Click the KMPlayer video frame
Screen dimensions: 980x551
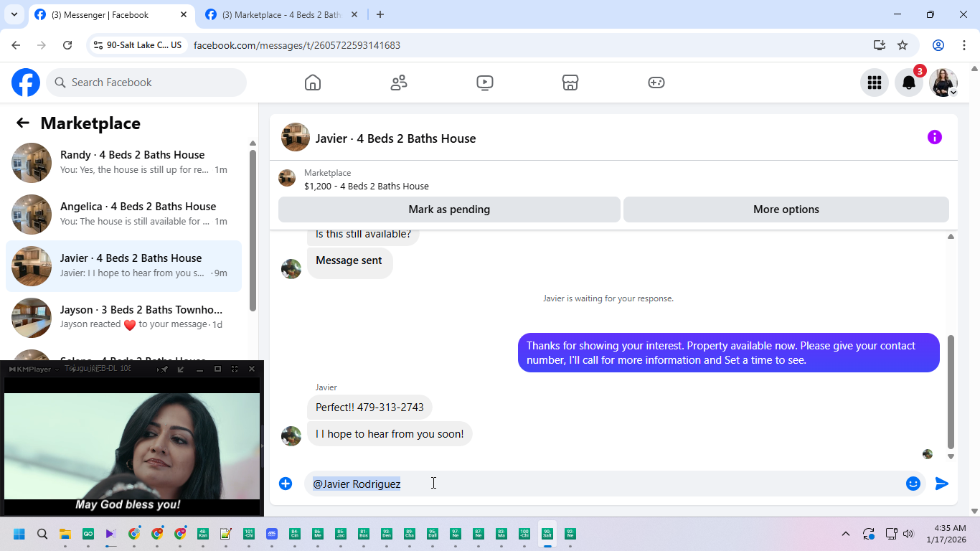[x=132, y=446]
